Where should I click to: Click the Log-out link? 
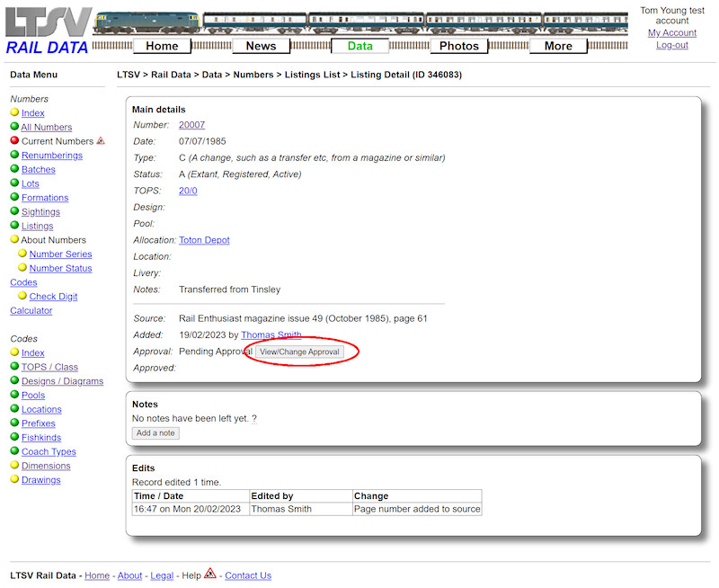(672, 44)
